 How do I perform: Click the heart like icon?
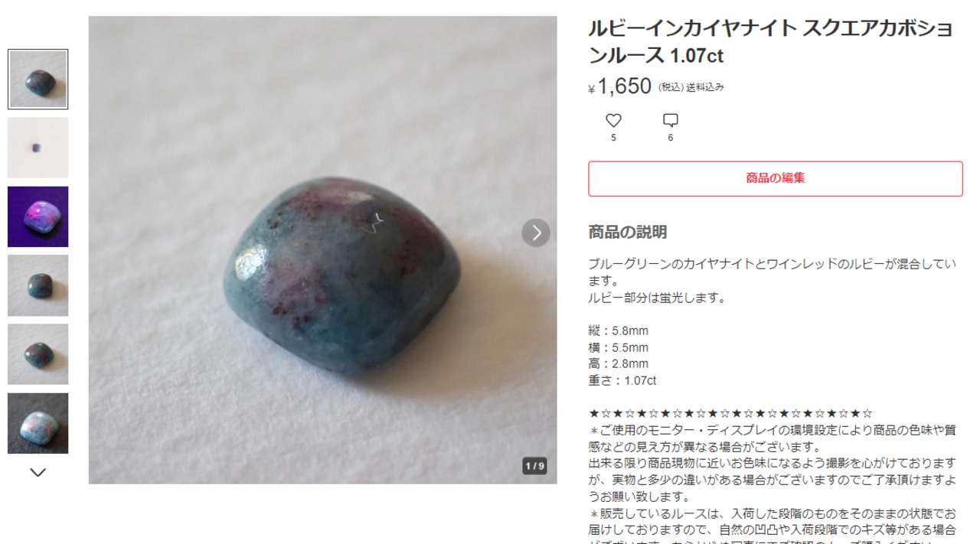[x=613, y=120]
